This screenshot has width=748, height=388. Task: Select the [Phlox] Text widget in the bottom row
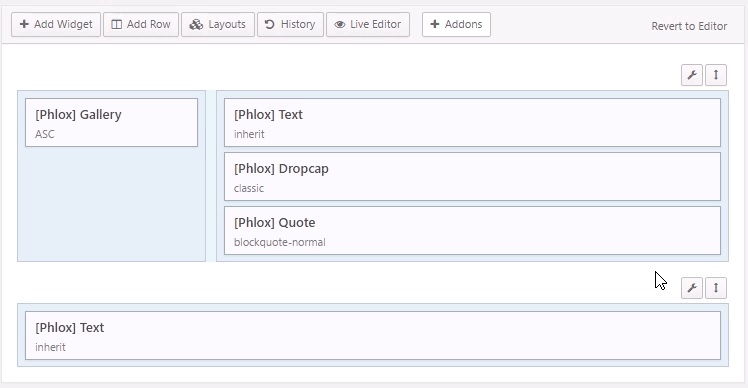pyautogui.click(x=373, y=336)
